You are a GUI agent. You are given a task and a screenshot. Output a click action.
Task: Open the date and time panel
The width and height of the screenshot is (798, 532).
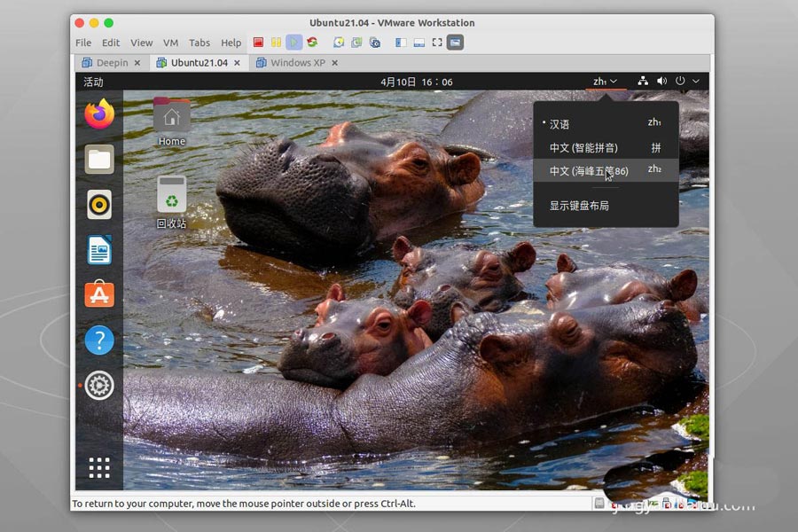click(416, 82)
